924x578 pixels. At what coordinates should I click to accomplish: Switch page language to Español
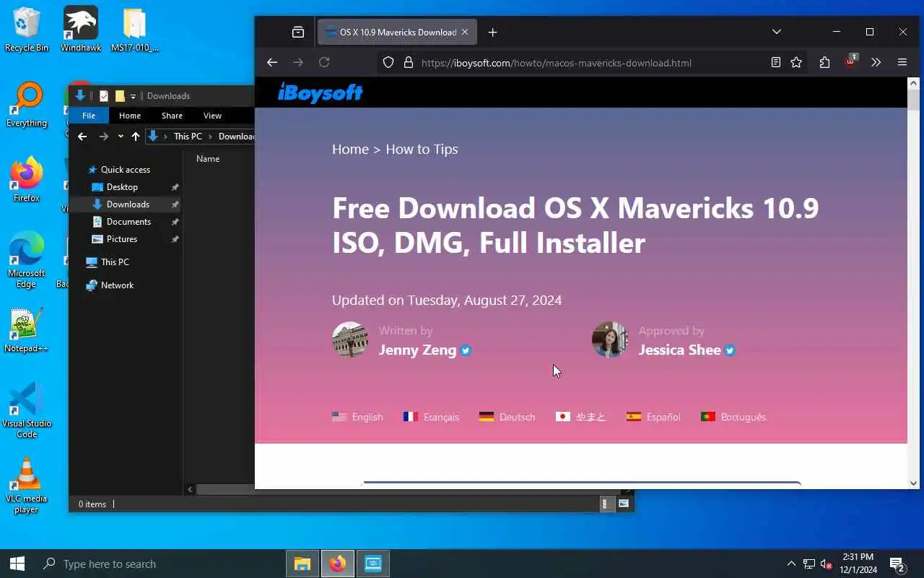pyautogui.click(x=653, y=417)
